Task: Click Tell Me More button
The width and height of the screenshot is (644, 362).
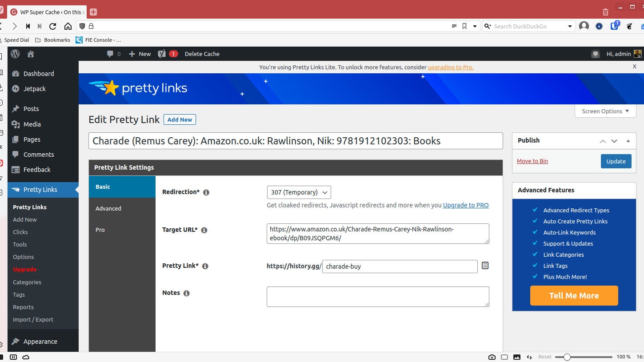Action: [x=574, y=295]
